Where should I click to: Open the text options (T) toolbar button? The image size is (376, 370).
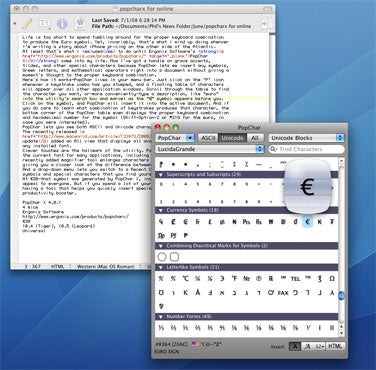coord(45,23)
